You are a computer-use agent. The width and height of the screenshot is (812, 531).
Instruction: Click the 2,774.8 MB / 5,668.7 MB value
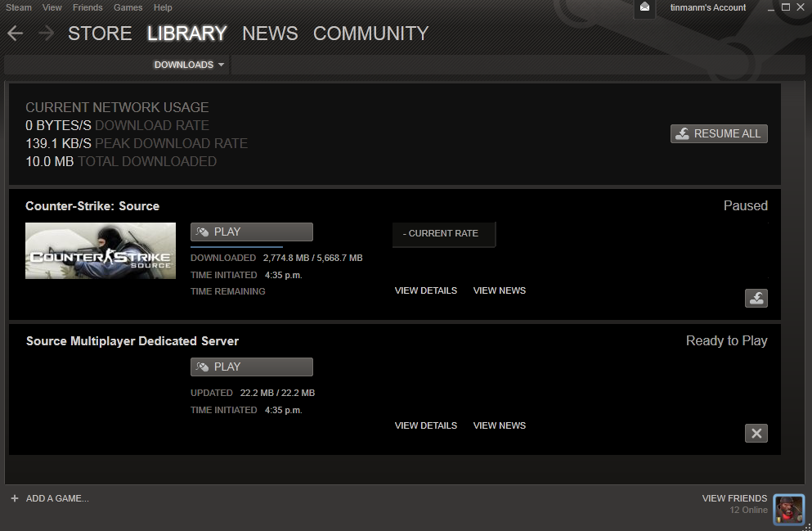[x=313, y=258]
